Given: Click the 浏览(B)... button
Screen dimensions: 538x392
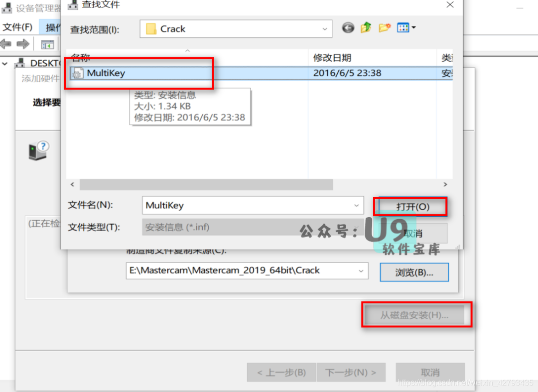Looking at the screenshot, I should pos(414,272).
